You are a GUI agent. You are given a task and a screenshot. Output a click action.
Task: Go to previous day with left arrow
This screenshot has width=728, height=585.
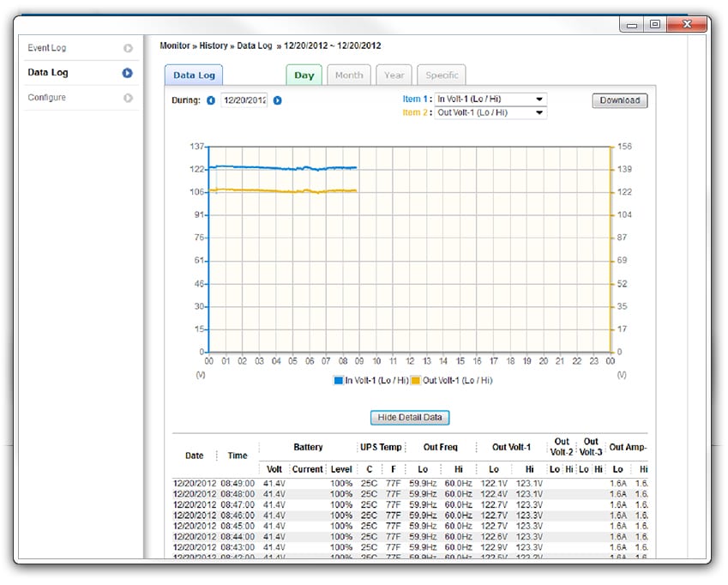pyautogui.click(x=211, y=100)
